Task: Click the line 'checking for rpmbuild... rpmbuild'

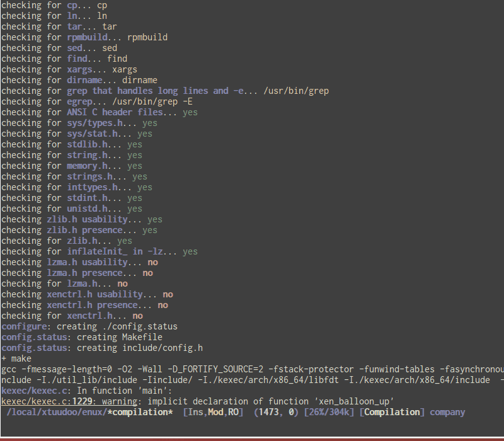Action: click(84, 37)
